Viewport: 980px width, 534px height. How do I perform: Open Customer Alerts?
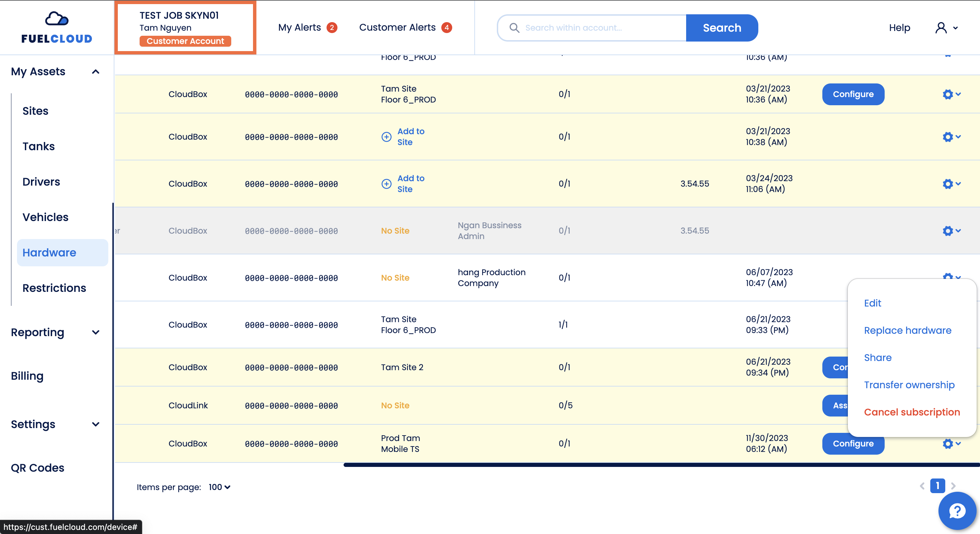point(397,28)
